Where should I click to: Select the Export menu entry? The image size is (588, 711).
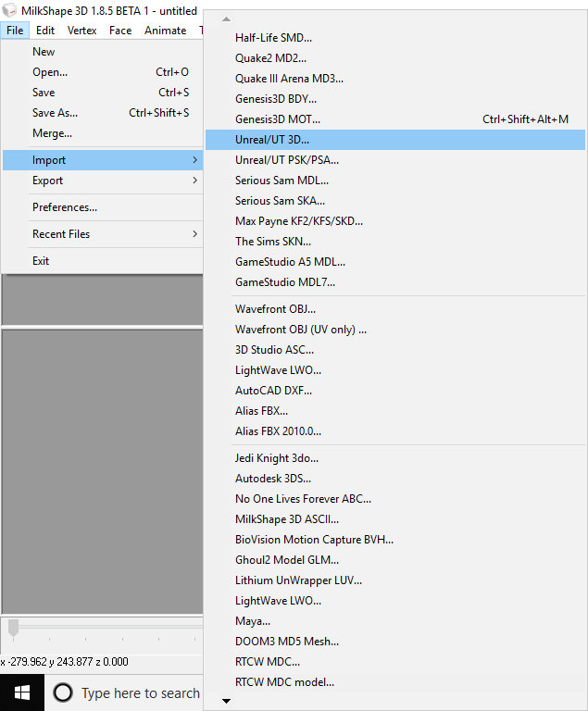[103, 180]
